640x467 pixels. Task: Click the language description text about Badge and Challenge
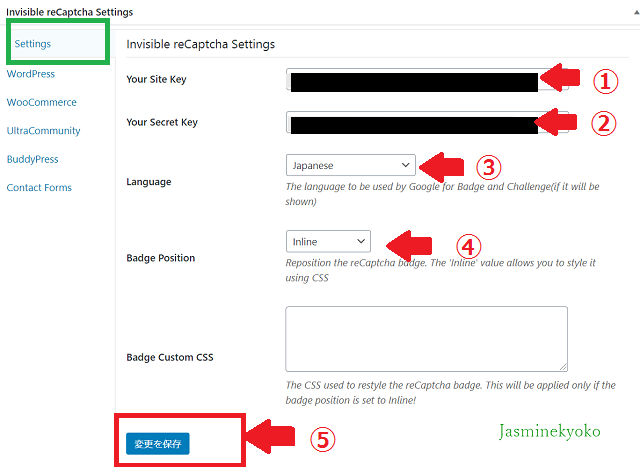[x=442, y=194]
